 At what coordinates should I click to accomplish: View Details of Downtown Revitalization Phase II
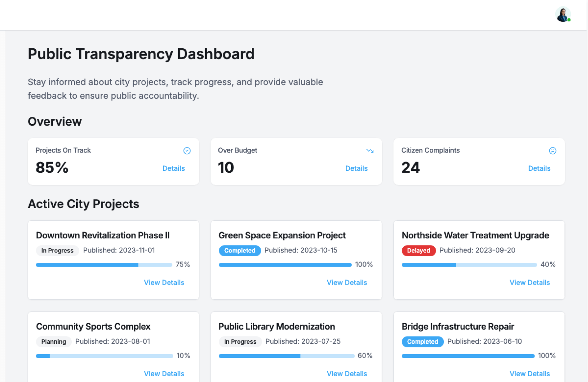coord(164,283)
